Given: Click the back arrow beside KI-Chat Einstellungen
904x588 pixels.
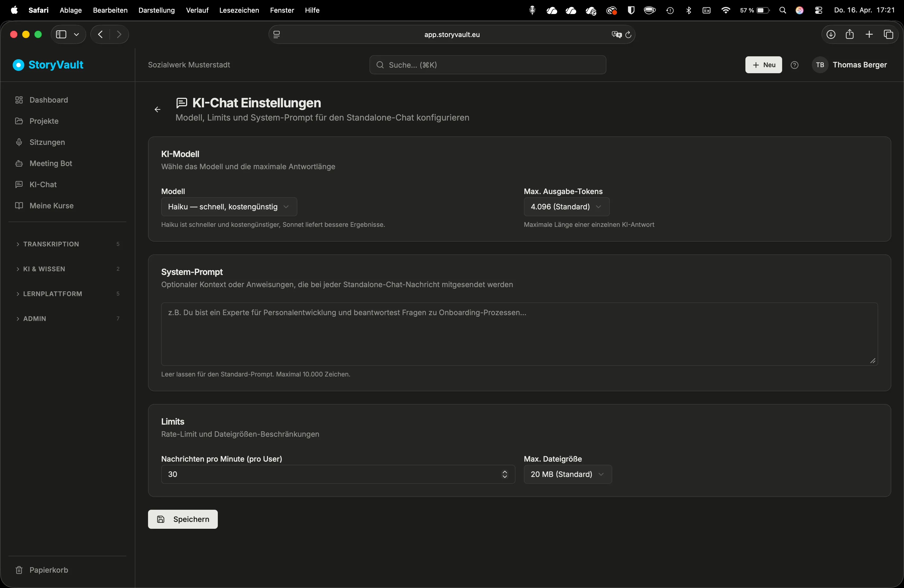Looking at the screenshot, I should pyautogui.click(x=157, y=110).
